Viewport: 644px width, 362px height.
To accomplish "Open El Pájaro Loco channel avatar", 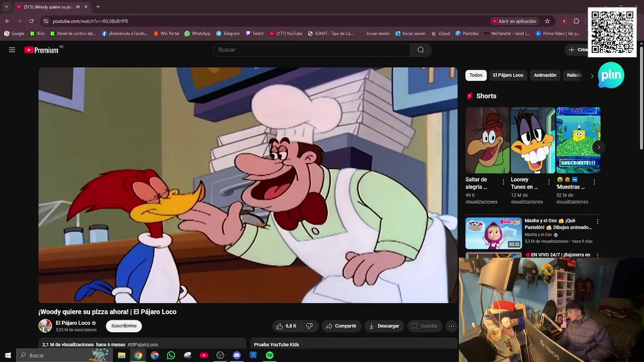I will 45,326.
